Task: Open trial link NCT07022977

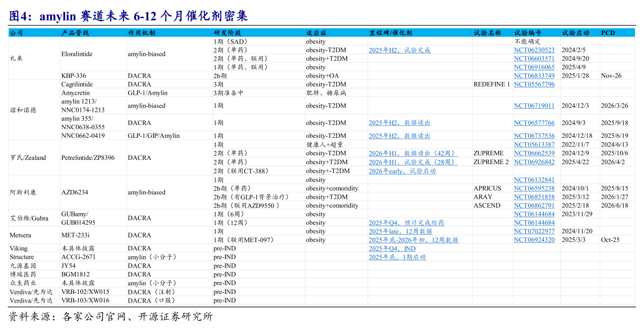Action: coord(534,231)
